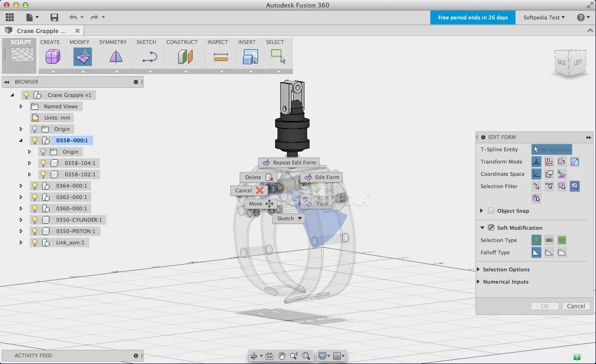
Task: Click the Insert image icon
Action: pyautogui.click(x=250, y=57)
